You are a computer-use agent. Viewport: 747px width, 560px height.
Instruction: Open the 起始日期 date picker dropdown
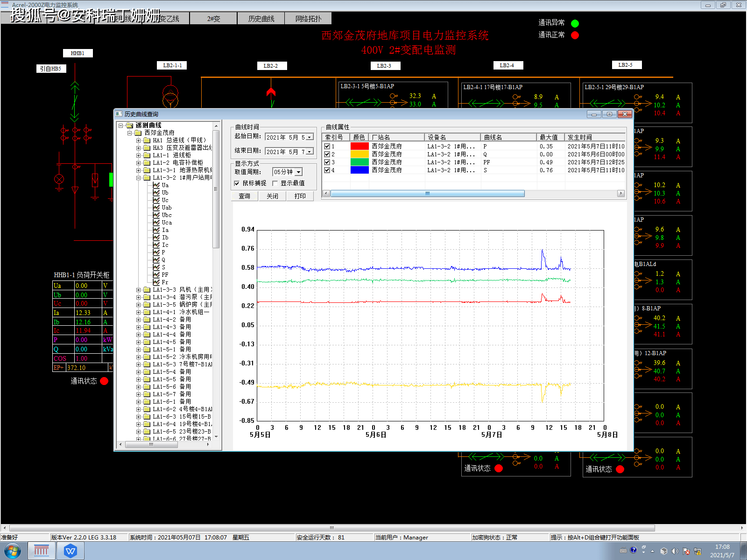[310, 137]
